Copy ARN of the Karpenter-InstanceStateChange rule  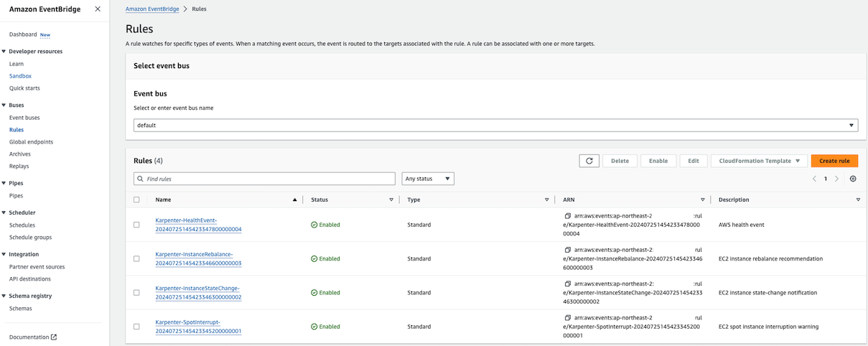567,284
